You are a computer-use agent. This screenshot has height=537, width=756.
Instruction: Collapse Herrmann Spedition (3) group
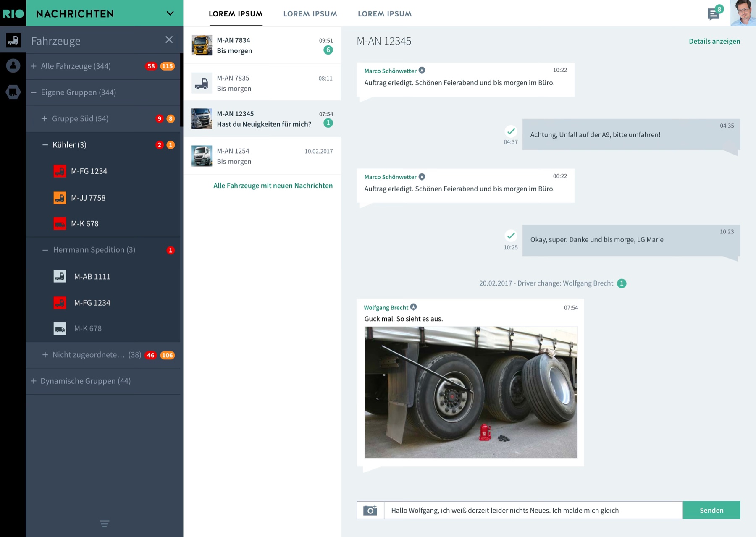click(45, 250)
